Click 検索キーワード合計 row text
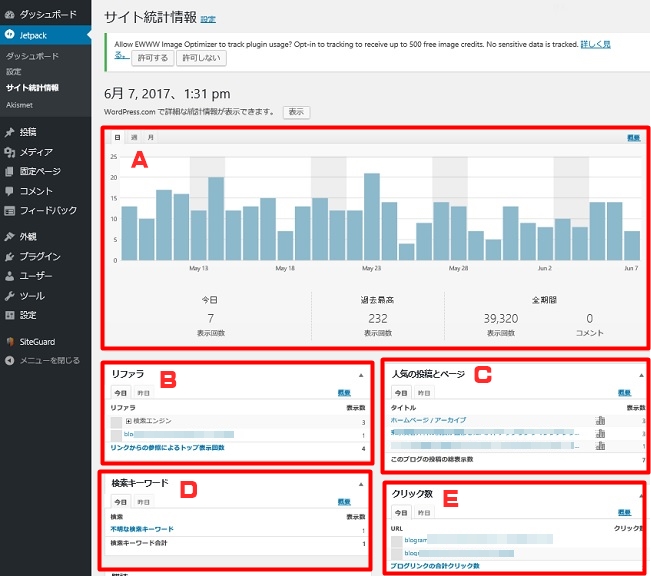 139,543
